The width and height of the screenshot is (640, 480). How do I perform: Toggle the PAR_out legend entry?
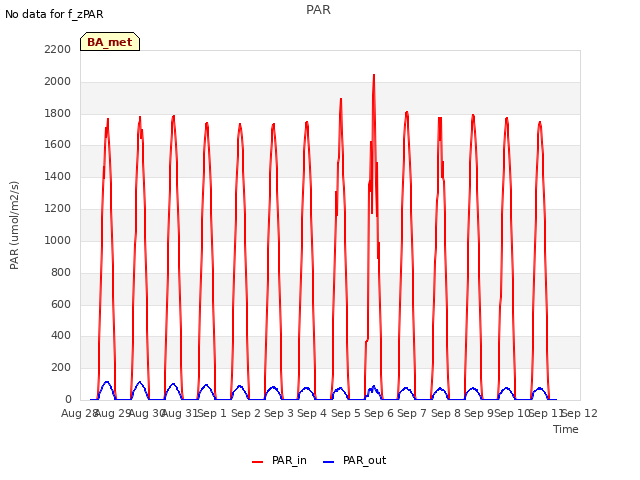pos(354,460)
